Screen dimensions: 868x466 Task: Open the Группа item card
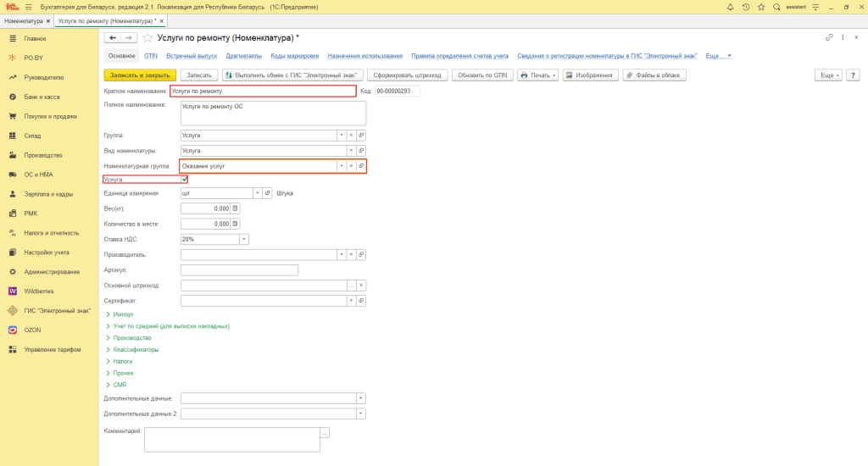click(361, 135)
